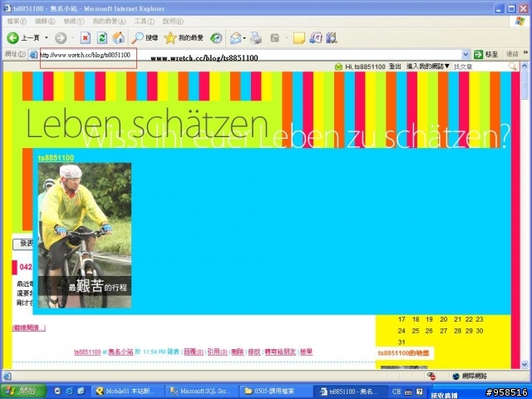Click the pop-up blocked status bar icon
532x399 pixels.
point(431,376)
